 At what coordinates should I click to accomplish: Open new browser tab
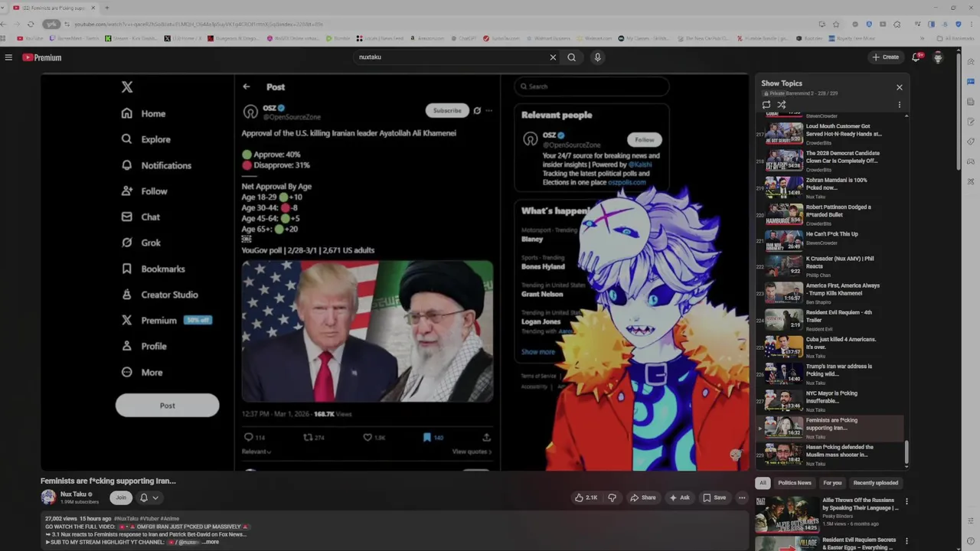(x=106, y=8)
